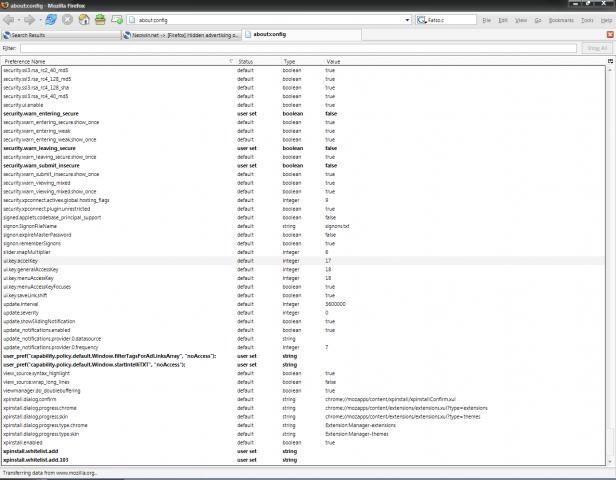Reload the current page
616x480 pixels.
point(51,19)
